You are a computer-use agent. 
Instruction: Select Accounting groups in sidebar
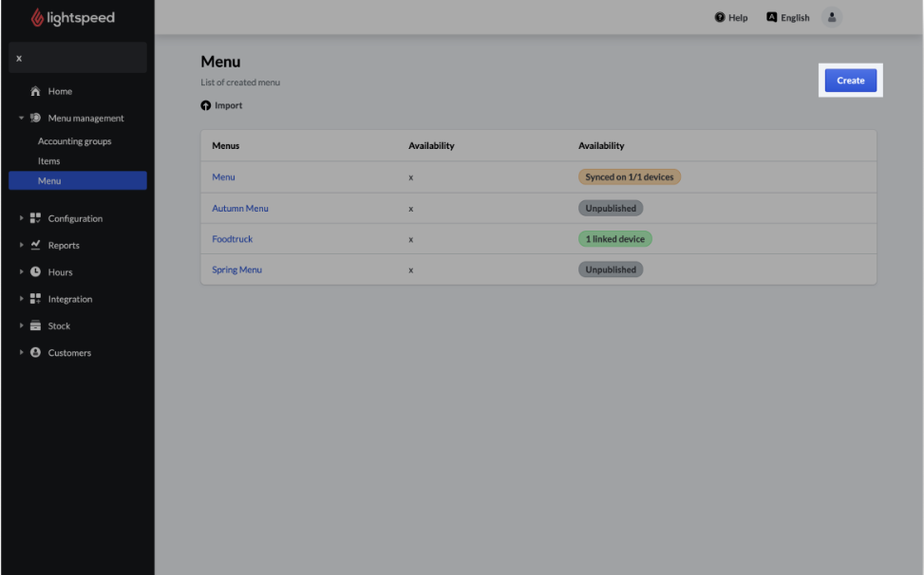[74, 141]
